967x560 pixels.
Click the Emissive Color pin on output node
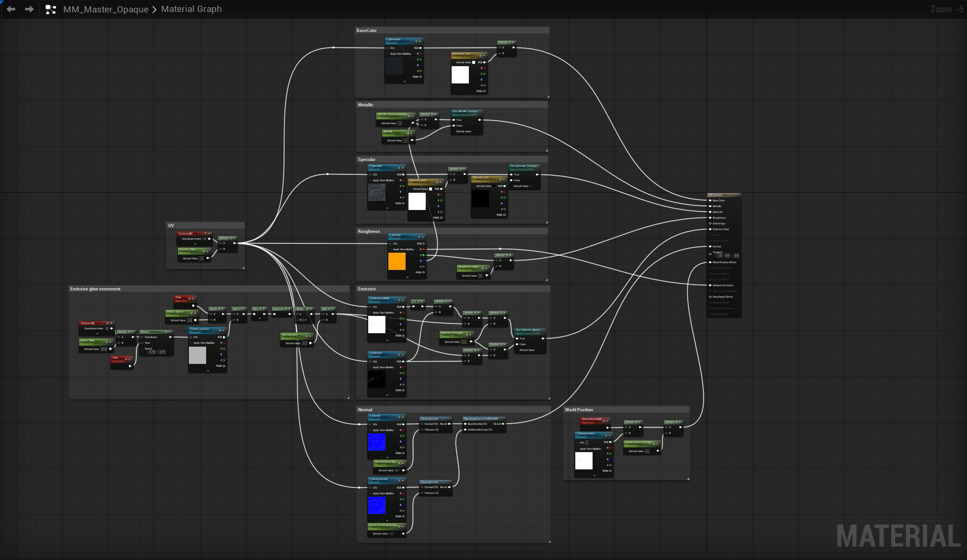point(710,229)
